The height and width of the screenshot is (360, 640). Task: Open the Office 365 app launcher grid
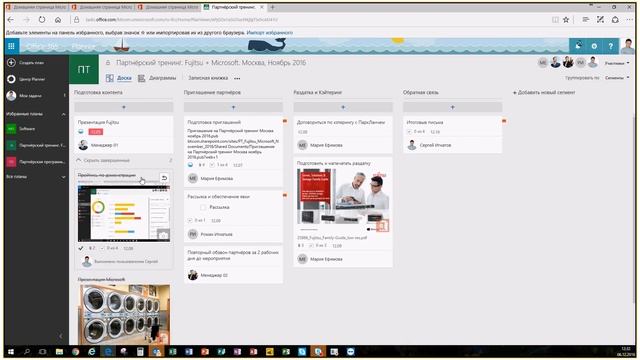pyautogui.click(x=11, y=46)
